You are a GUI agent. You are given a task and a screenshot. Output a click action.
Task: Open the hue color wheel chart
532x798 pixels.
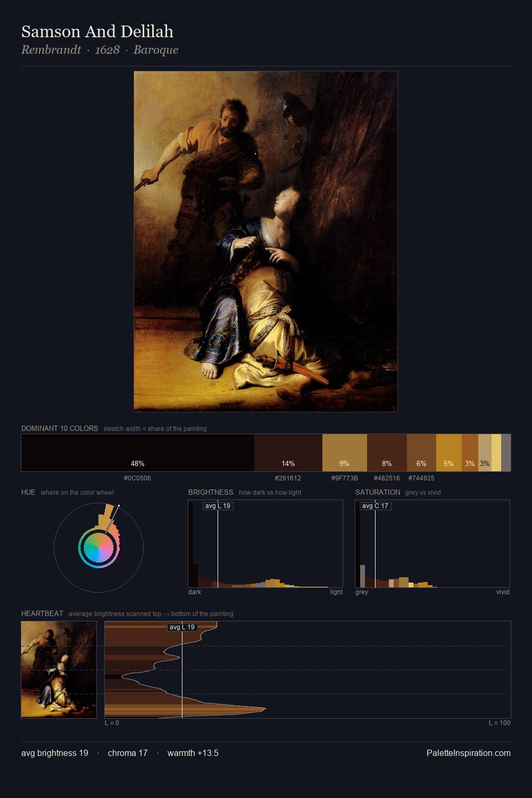(99, 547)
